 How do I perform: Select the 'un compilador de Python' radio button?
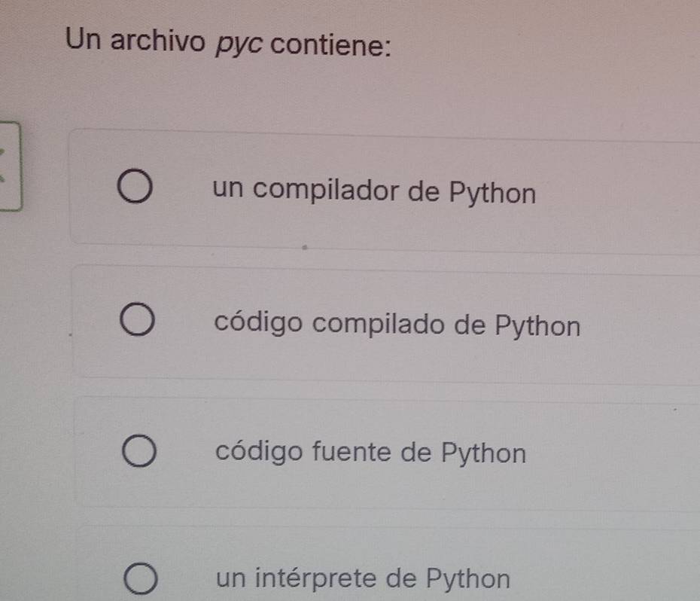[x=137, y=188]
